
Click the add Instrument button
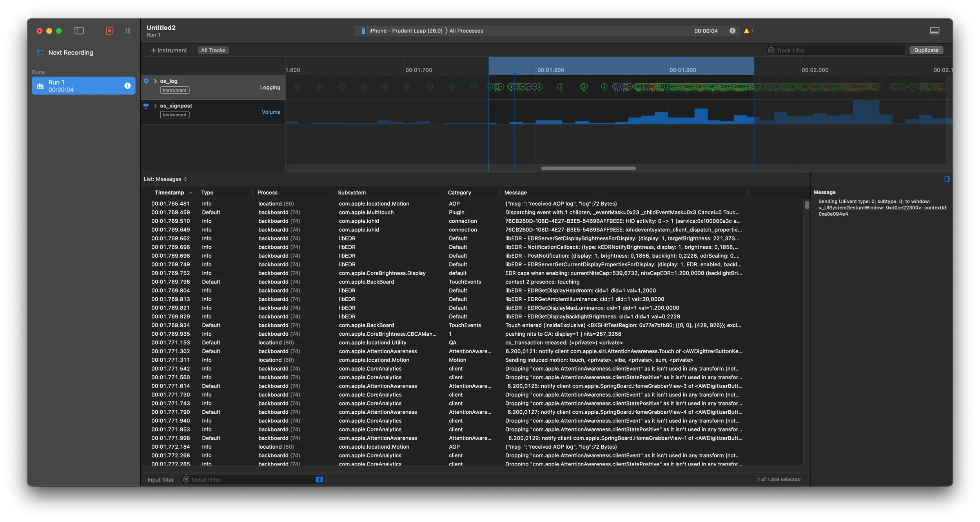[169, 50]
